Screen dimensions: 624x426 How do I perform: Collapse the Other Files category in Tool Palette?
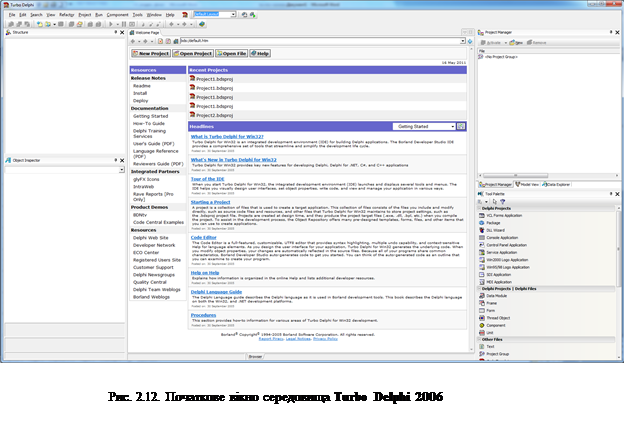(x=480, y=340)
